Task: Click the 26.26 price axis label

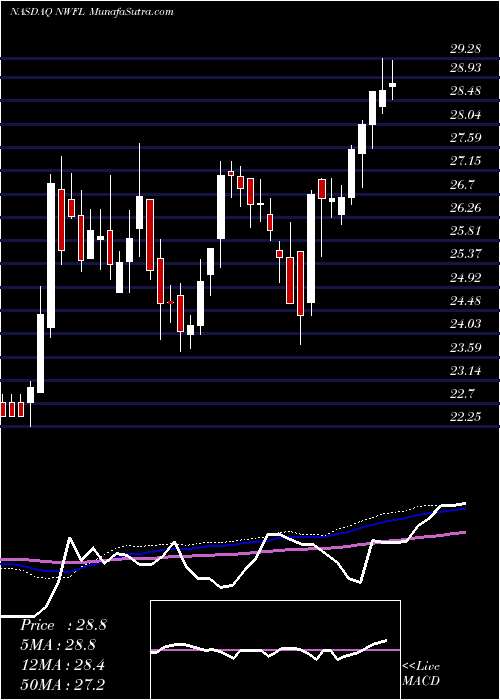Action: coord(466,208)
